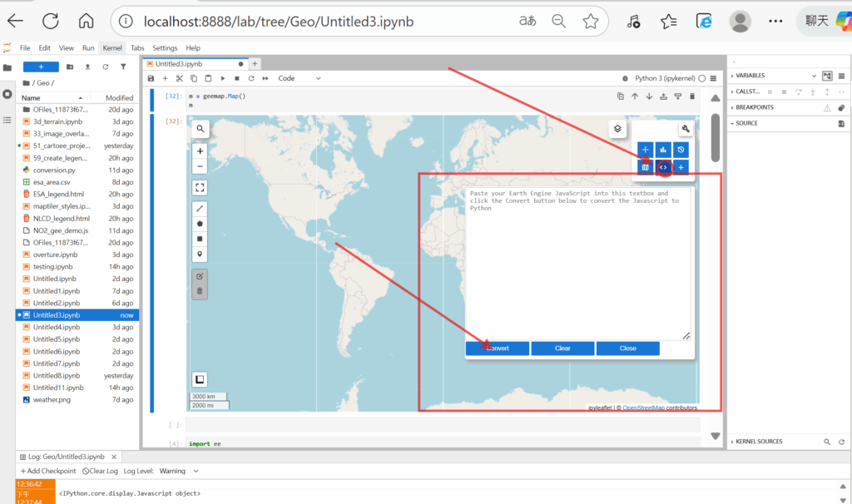Click the upload files icon in file browser
852x504 pixels.
87,67
